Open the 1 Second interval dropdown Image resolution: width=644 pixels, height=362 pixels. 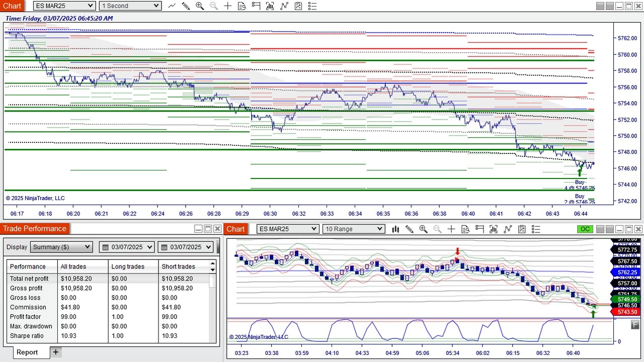(130, 6)
